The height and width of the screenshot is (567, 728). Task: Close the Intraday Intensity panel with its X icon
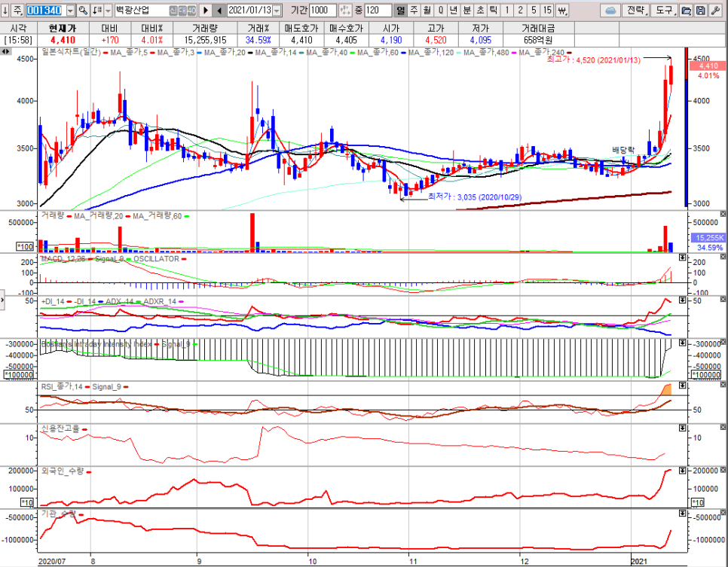723,342
